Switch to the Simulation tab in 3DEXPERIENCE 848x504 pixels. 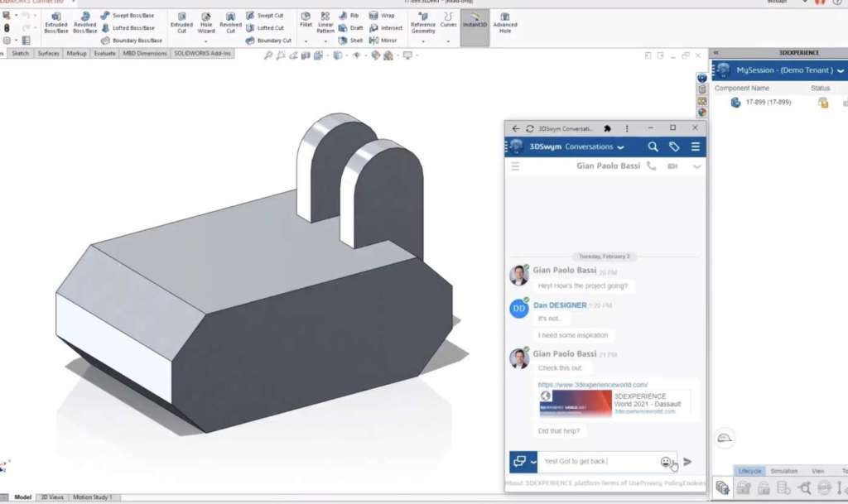(x=783, y=471)
